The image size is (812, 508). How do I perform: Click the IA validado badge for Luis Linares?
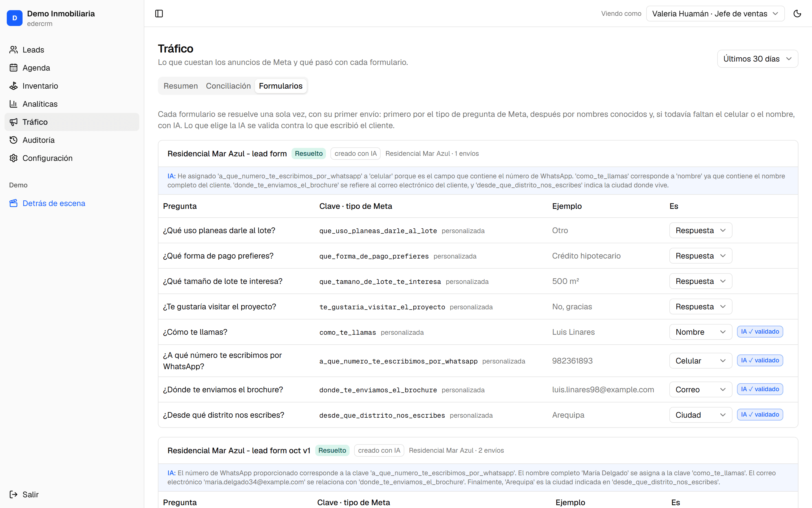[x=760, y=332]
